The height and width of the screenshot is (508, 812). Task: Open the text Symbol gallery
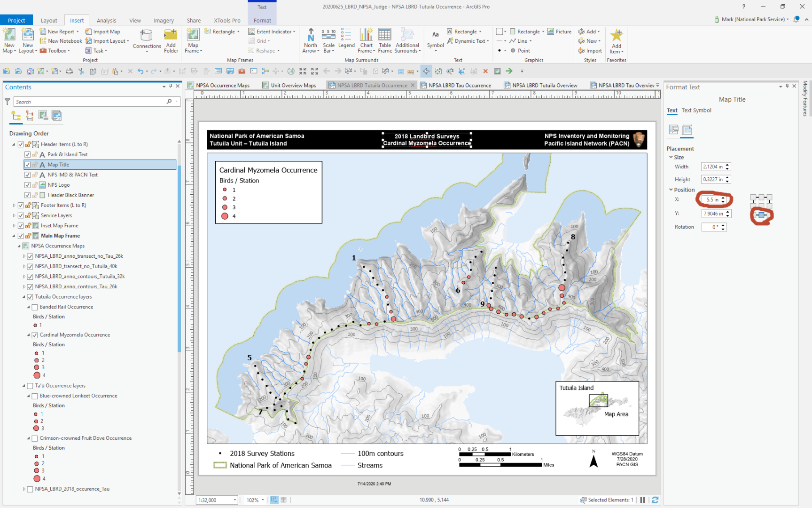pyautogui.click(x=435, y=40)
